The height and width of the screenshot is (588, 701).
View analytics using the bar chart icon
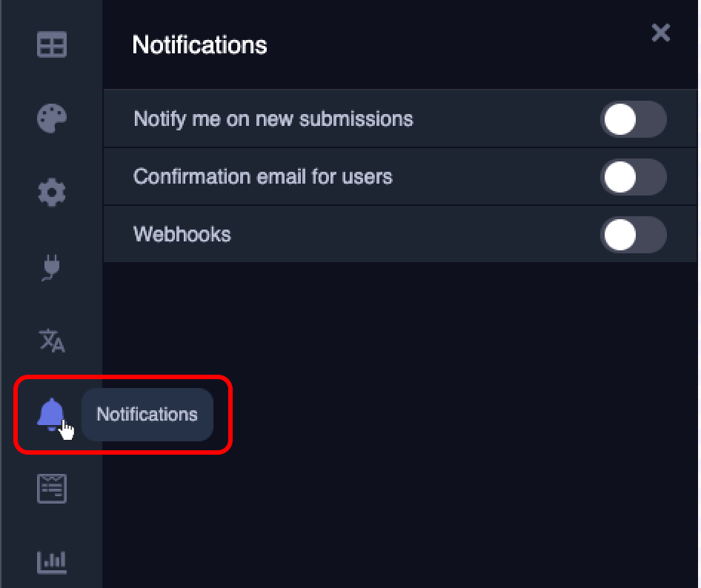51,562
